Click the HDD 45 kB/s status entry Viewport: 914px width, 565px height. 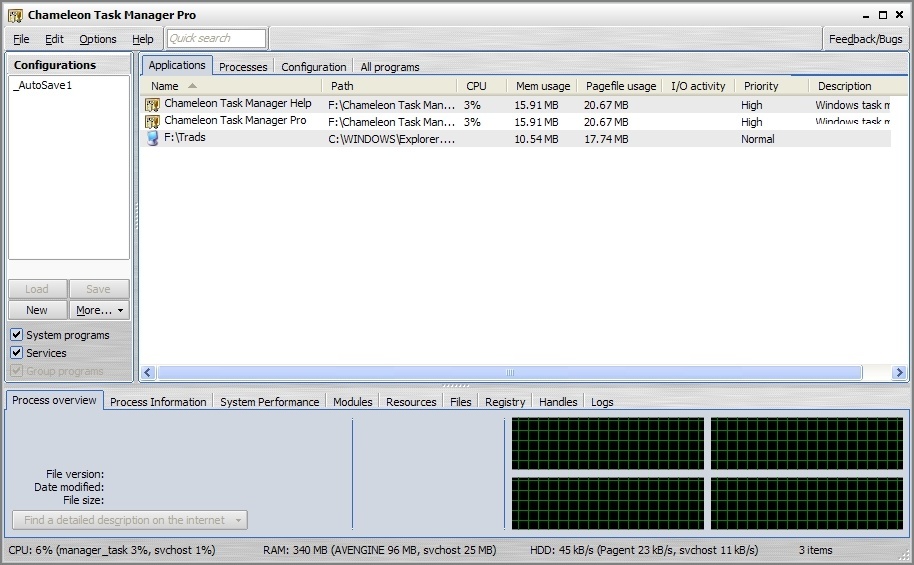pos(644,550)
